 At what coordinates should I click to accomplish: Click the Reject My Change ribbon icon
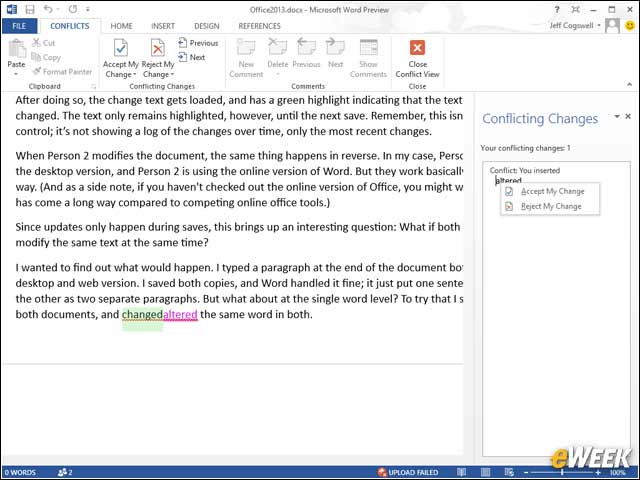[x=158, y=48]
